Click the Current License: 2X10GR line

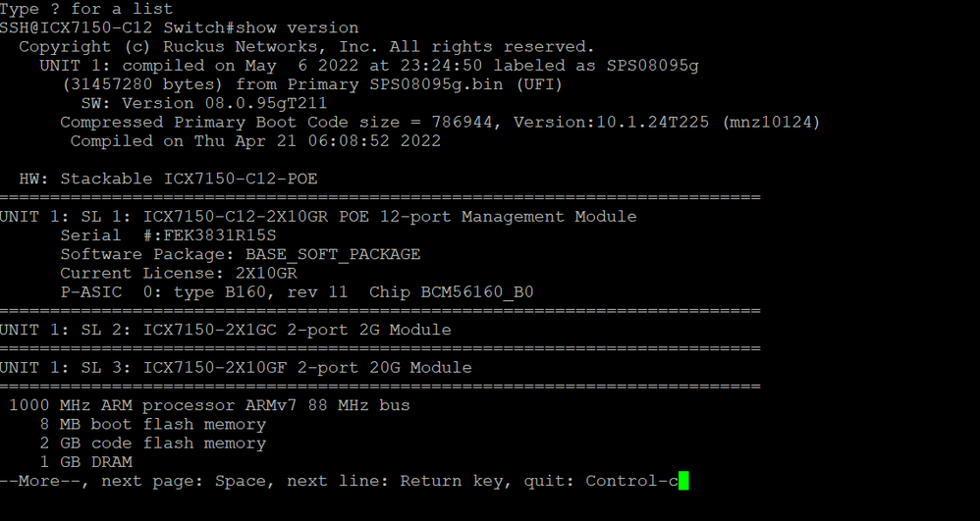[x=178, y=273]
